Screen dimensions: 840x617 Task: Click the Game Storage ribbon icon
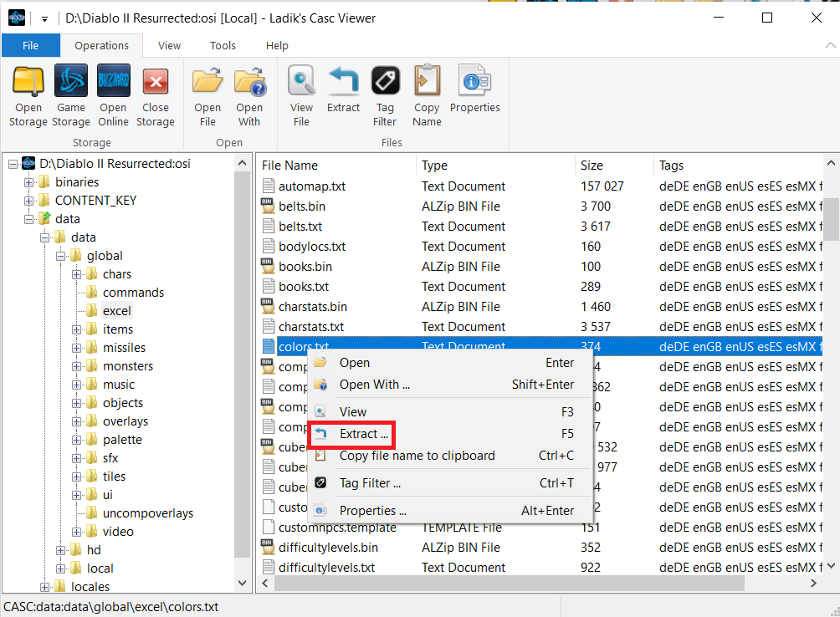coord(71,81)
